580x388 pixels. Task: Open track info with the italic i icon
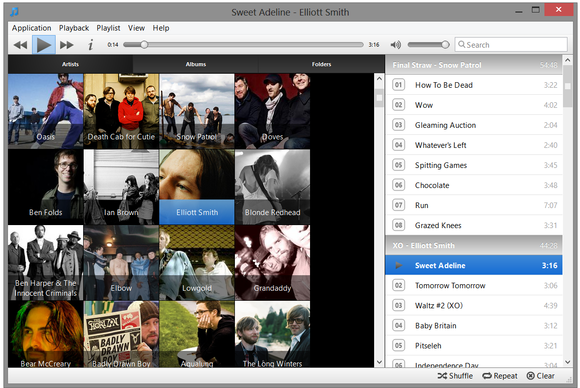[x=90, y=45]
